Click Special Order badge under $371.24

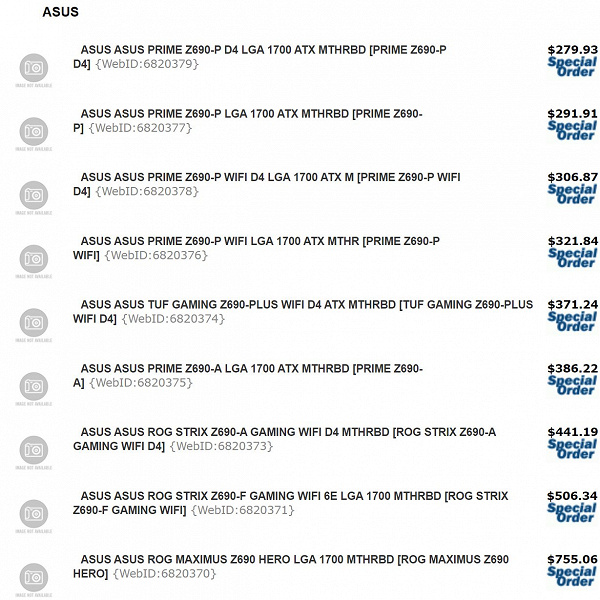coord(572,321)
